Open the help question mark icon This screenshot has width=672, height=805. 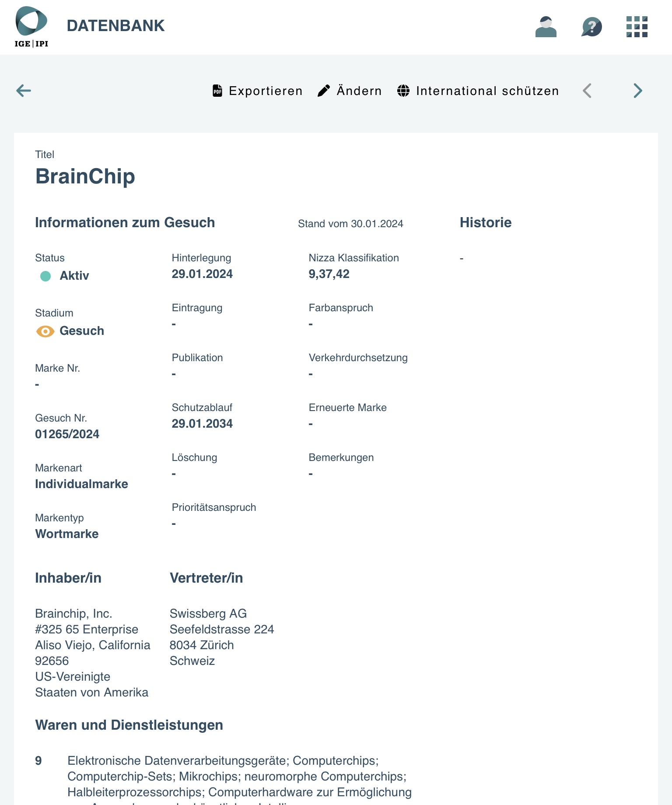(x=591, y=27)
